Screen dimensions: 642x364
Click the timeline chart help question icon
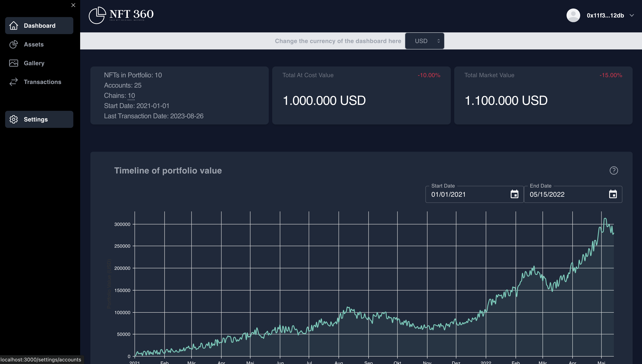613,170
